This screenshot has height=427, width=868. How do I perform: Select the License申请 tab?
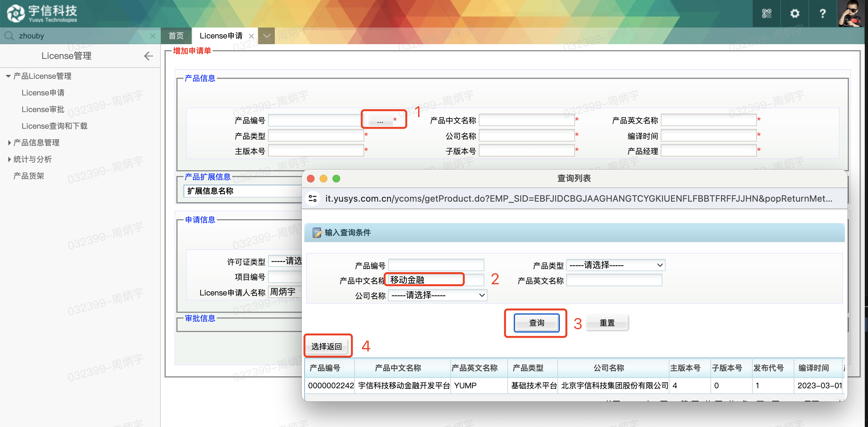pos(221,36)
